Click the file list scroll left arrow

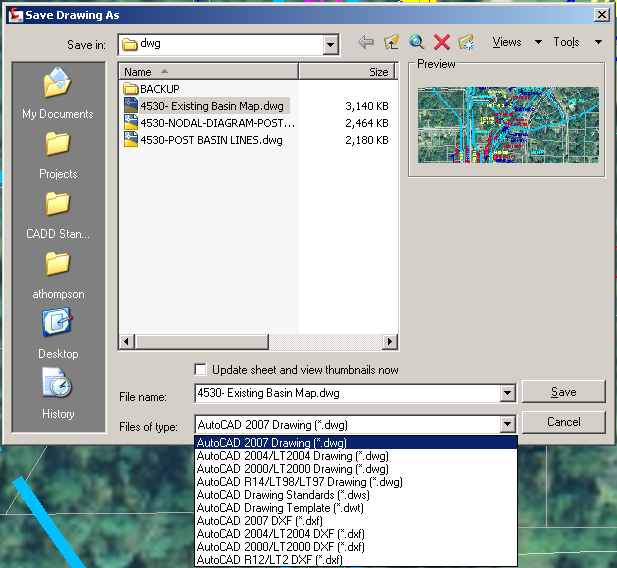coord(127,341)
